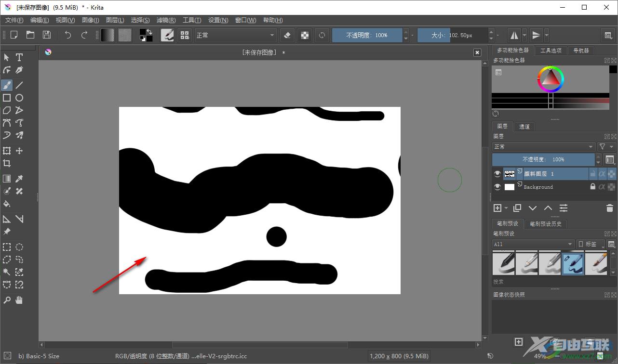The image size is (618, 364).
Task: Toggle preserve alpha checker button
Action: tap(304, 35)
